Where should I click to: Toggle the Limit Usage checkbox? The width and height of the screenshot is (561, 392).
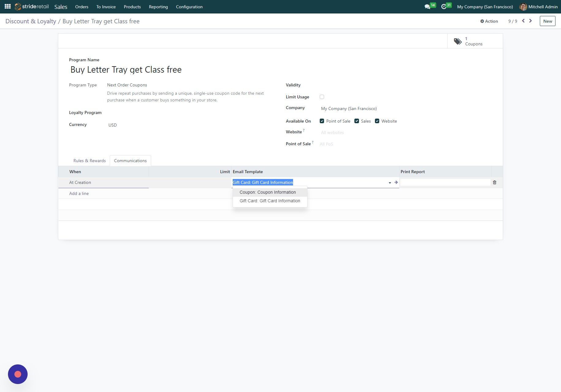tap(322, 97)
